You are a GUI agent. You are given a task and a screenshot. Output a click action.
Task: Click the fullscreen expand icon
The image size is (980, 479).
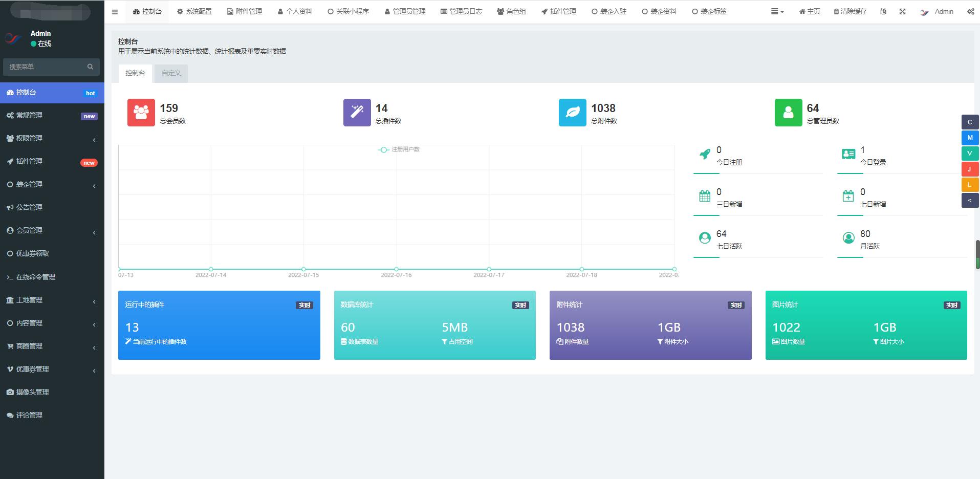pos(902,12)
